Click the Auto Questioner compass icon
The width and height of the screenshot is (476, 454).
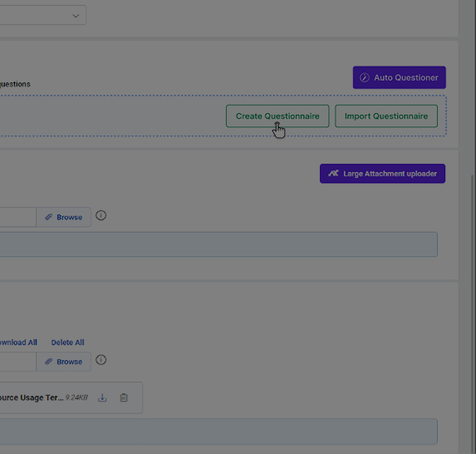[x=365, y=77]
